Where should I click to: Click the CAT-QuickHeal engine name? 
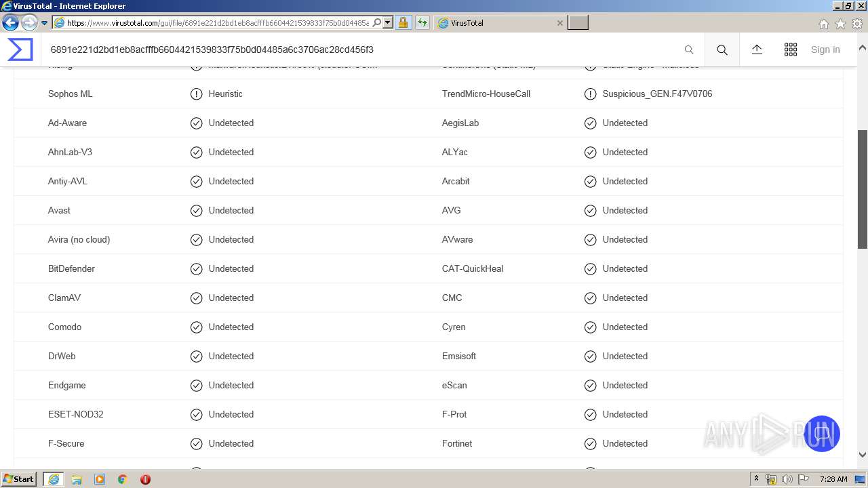coord(473,268)
